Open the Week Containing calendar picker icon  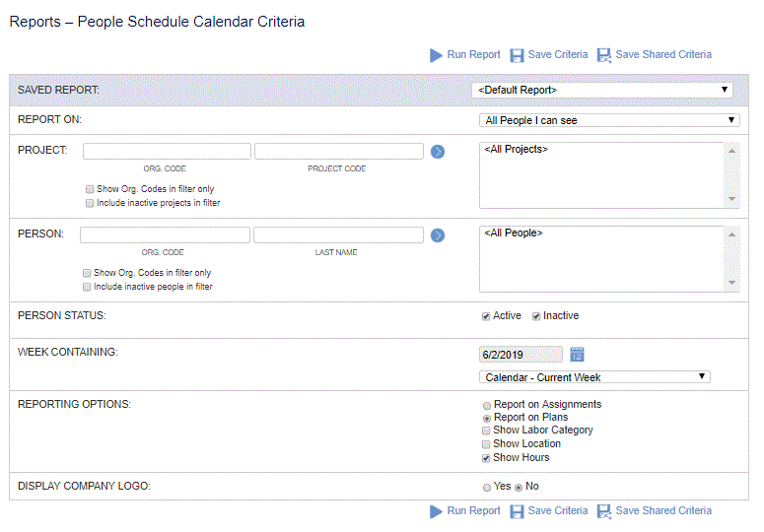tap(578, 354)
